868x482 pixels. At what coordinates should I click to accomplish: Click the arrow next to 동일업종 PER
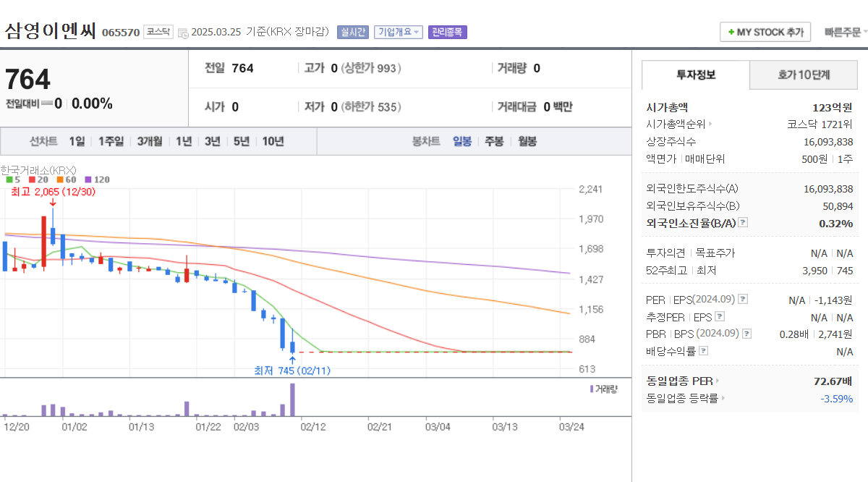point(718,381)
